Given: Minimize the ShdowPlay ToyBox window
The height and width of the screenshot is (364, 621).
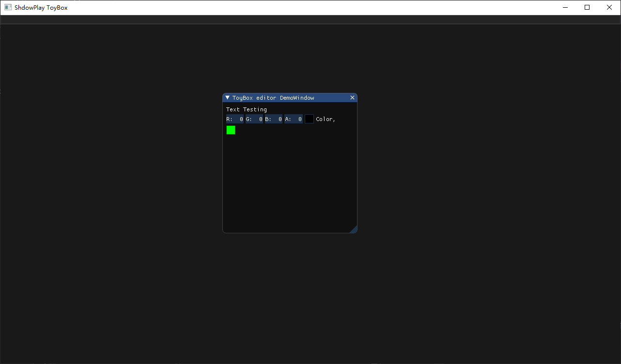Looking at the screenshot, I should (x=565, y=7).
